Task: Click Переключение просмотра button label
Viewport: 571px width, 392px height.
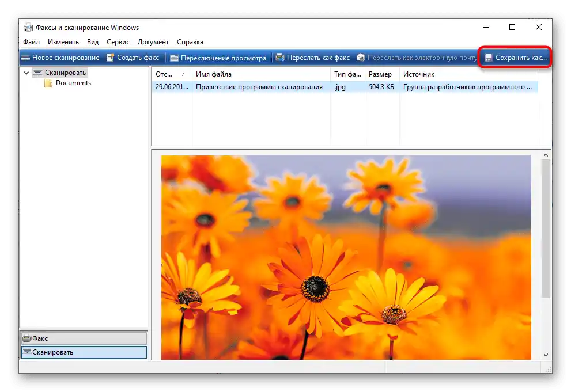Action: coord(224,58)
